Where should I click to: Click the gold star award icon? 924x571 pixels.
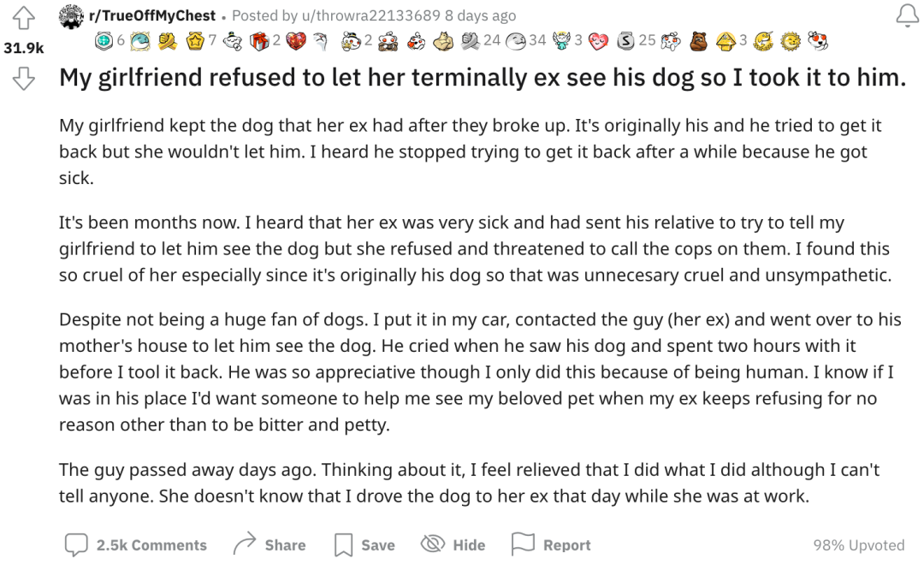(x=195, y=41)
